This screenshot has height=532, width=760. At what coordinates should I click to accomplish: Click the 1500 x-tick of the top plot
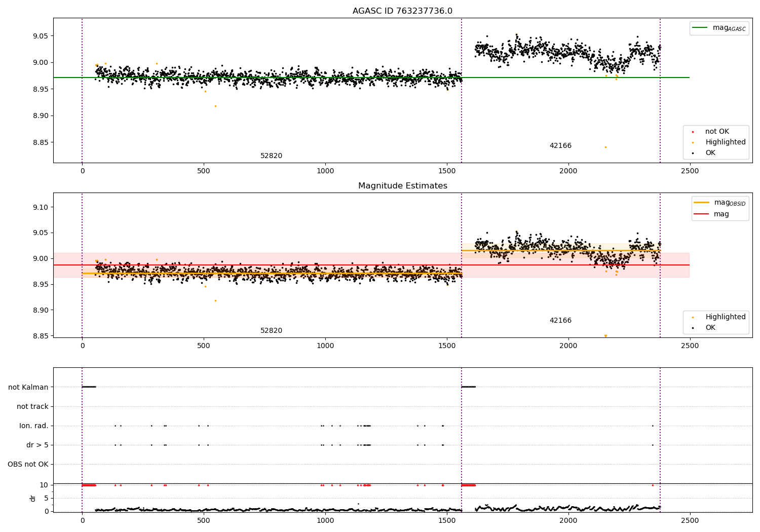(447, 171)
